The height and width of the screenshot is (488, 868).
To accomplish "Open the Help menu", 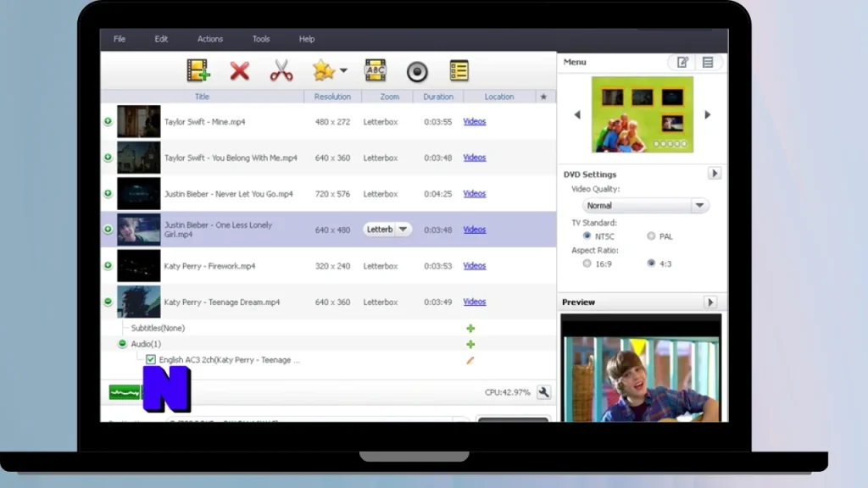I will coord(307,39).
